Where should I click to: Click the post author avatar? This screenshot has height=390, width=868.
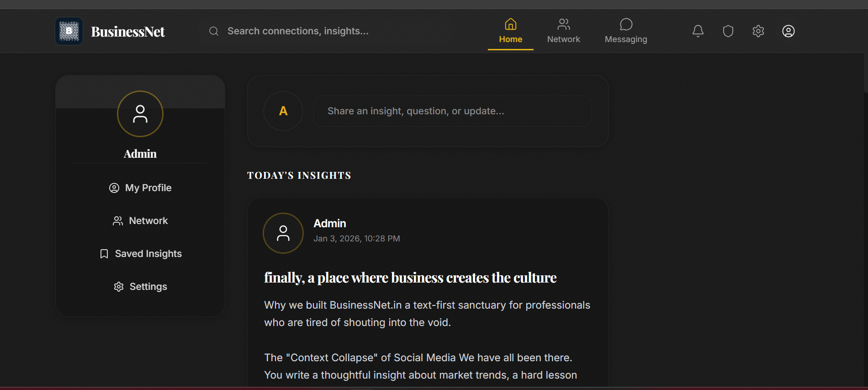(283, 233)
